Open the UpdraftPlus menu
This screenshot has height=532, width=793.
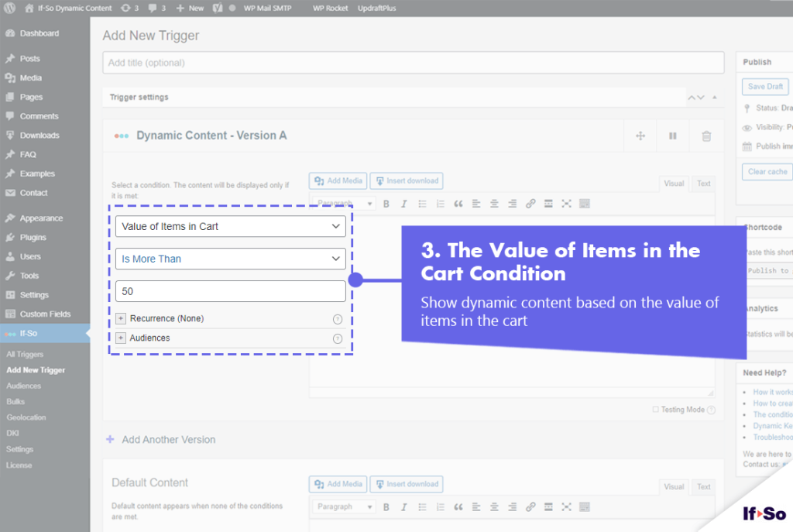[x=377, y=8]
